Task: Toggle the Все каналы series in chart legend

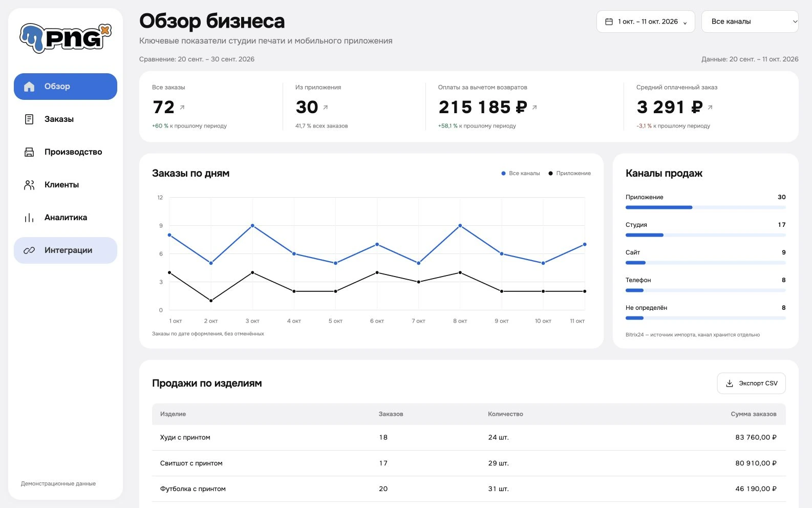Action: click(x=521, y=174)
